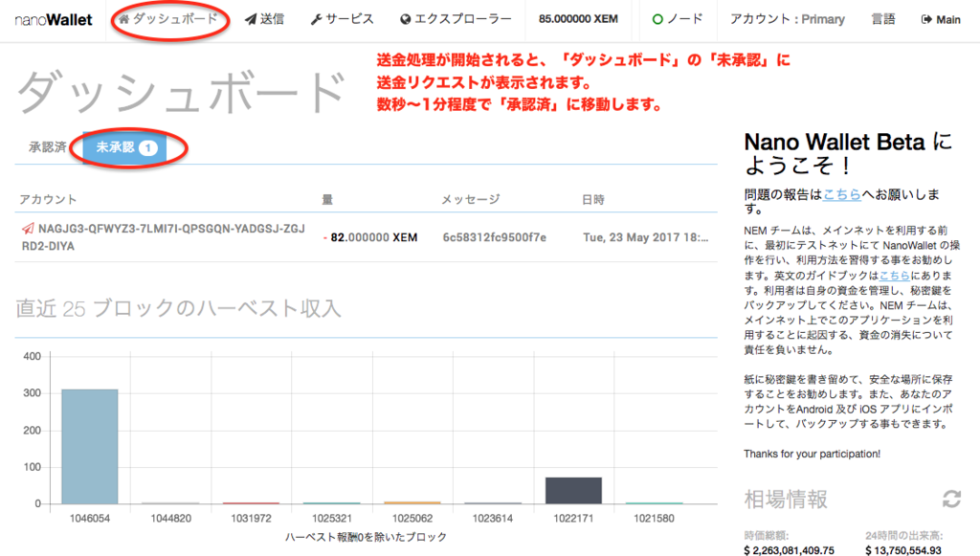Open the アカウント : Primary dropdown
Screen dimensions: 980x556
pyautogui.click(x=788, y=19)
